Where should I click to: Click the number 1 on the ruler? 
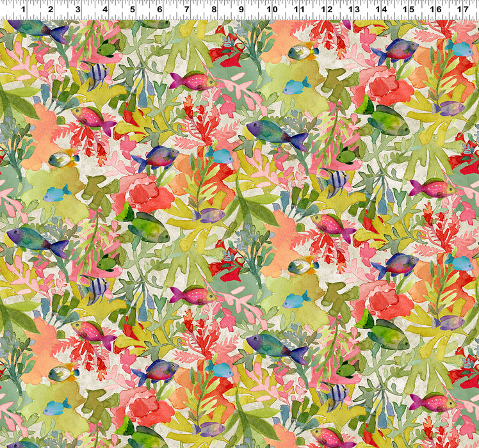[x=23, y=10]
